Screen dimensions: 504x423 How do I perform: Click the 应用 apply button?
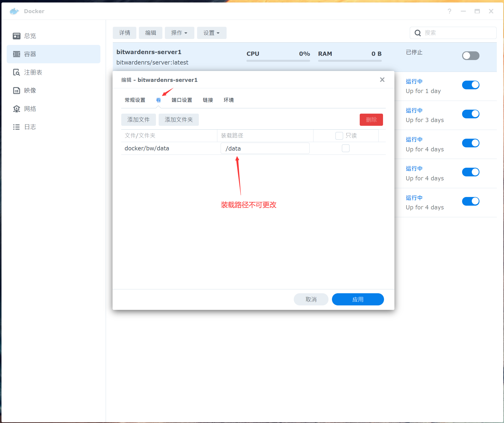[358, 299]
